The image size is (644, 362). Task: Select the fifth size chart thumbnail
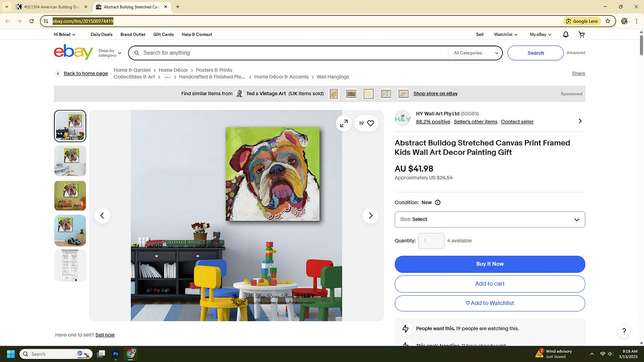click(70, 266)
